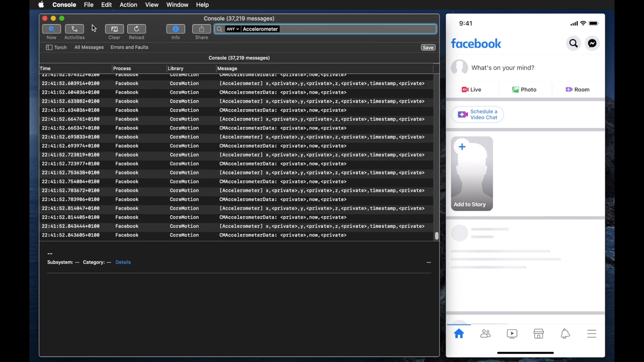Sort by the Message column header
Screen dimensions: 644x362
[325, 68]
